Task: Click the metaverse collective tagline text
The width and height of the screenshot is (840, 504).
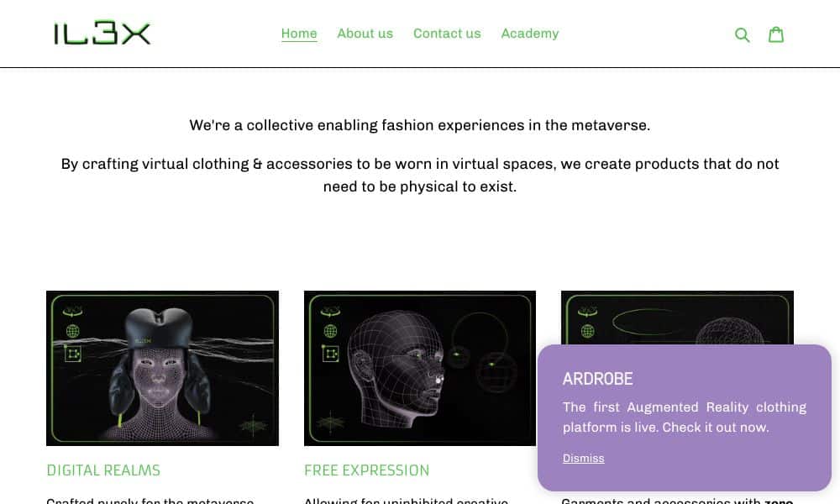Action: 420,125
